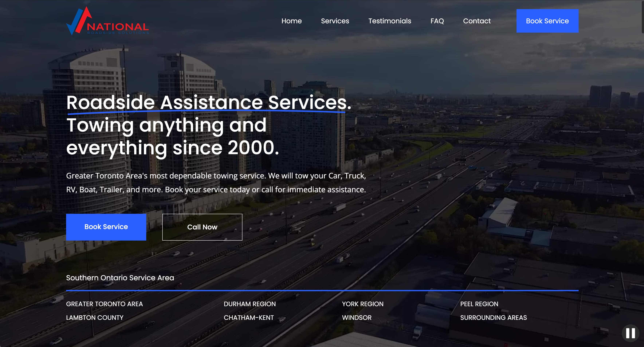The height and width of the screenshot is (347, 644).
Task: Select the CHATHAM-KENT service link
Action: pyautogui.click(x=248, y=317)
